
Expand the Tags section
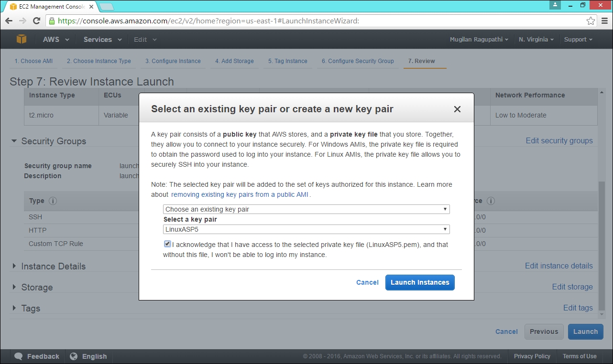(x=14, y=308)
